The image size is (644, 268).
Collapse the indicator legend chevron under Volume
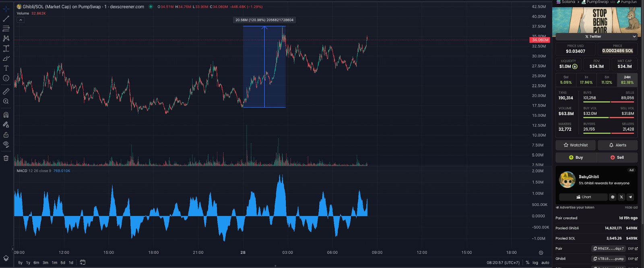(21, 20)
